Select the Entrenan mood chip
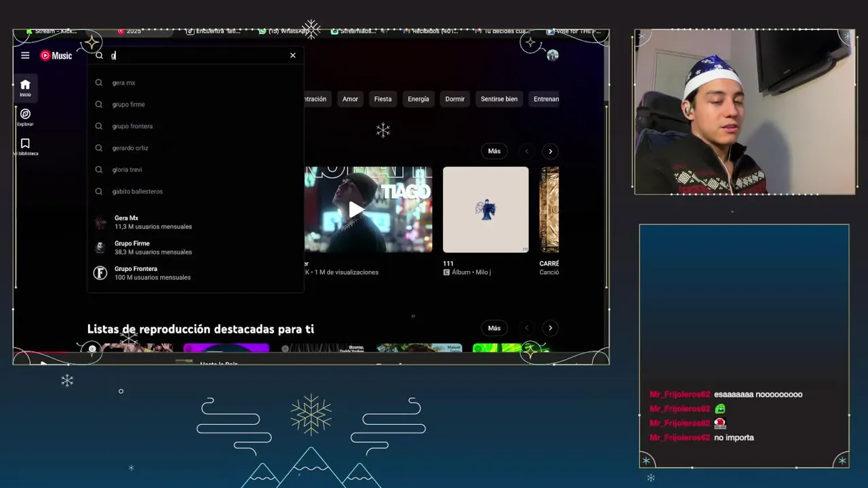The height and width of the screenshot is (488, 868). tap(545, 99)
